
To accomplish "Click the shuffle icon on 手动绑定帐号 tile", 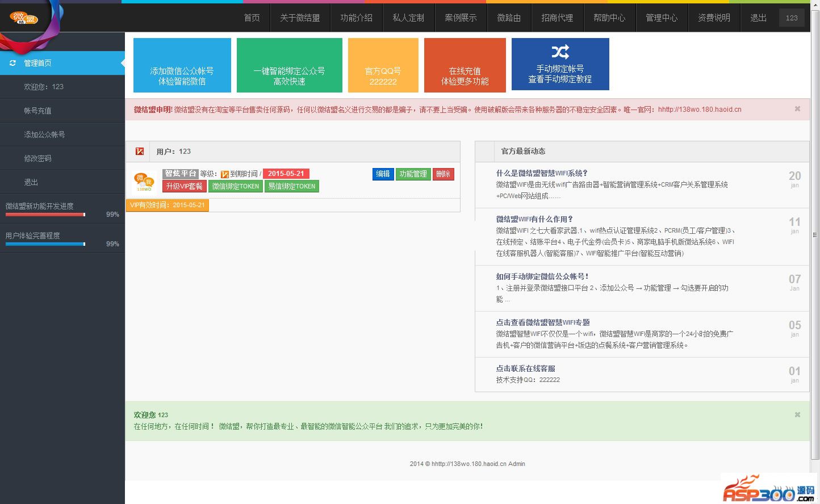I will pos(560,52).
